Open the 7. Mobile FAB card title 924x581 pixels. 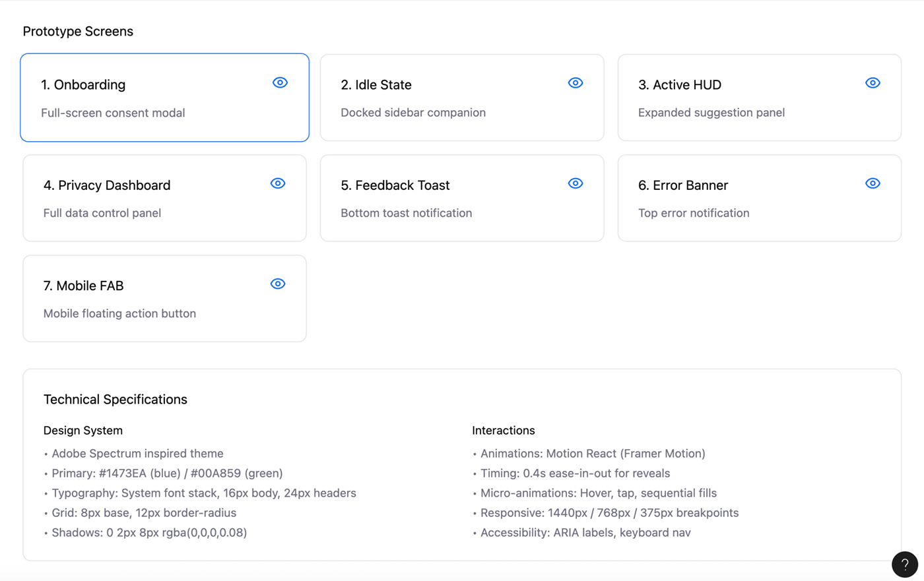(83, 286)
